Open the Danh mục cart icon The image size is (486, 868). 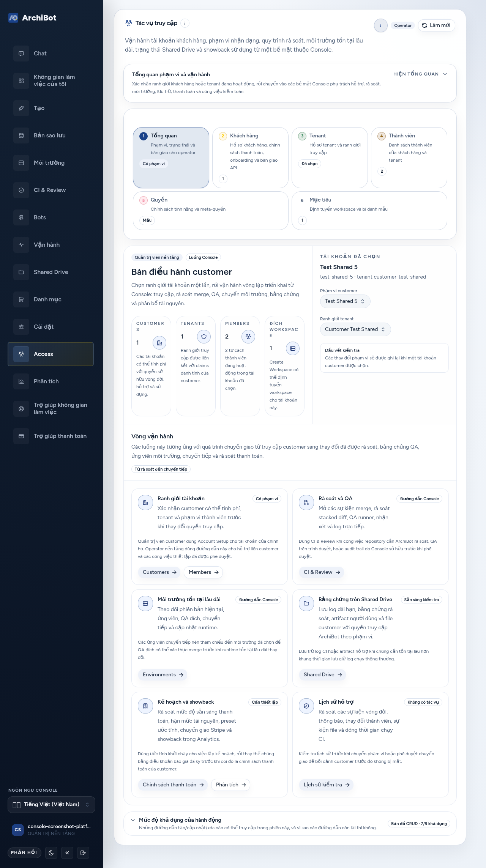(x=21, y=299)
